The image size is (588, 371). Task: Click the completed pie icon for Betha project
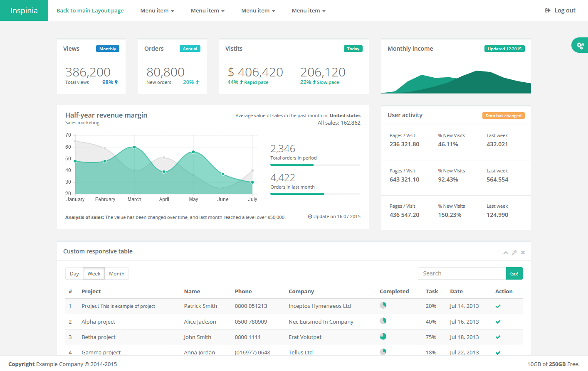(x=383, y=336)
